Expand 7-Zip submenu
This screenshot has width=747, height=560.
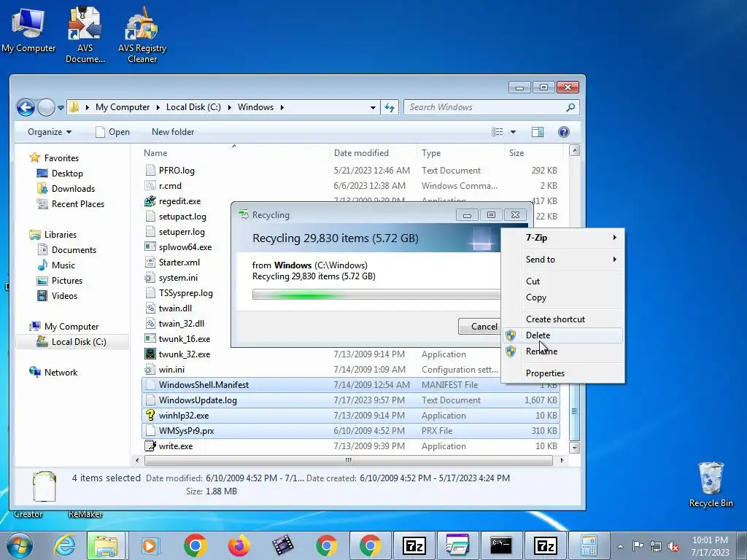[x=562, y=237]
